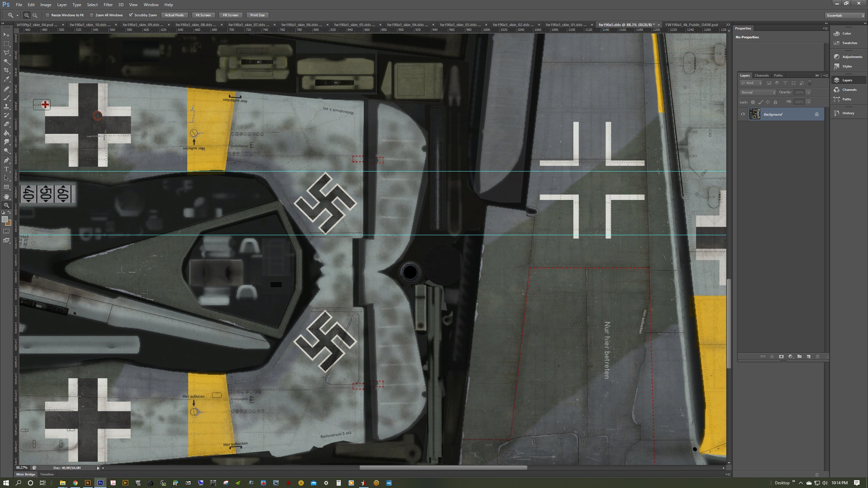Image resolution: width=868 pixels, height=488 pixels.
Task: Expand the Essentials workspace dropdown
Action: (845, 16)
